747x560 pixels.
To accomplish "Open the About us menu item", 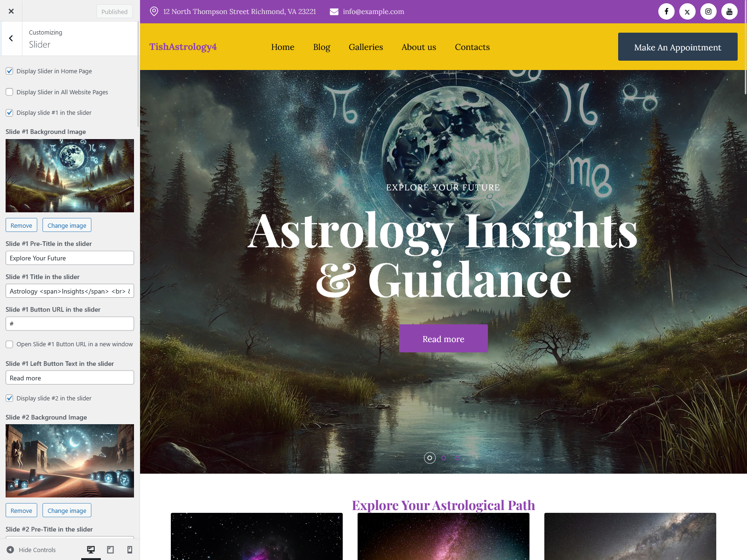I will point(419,47).
